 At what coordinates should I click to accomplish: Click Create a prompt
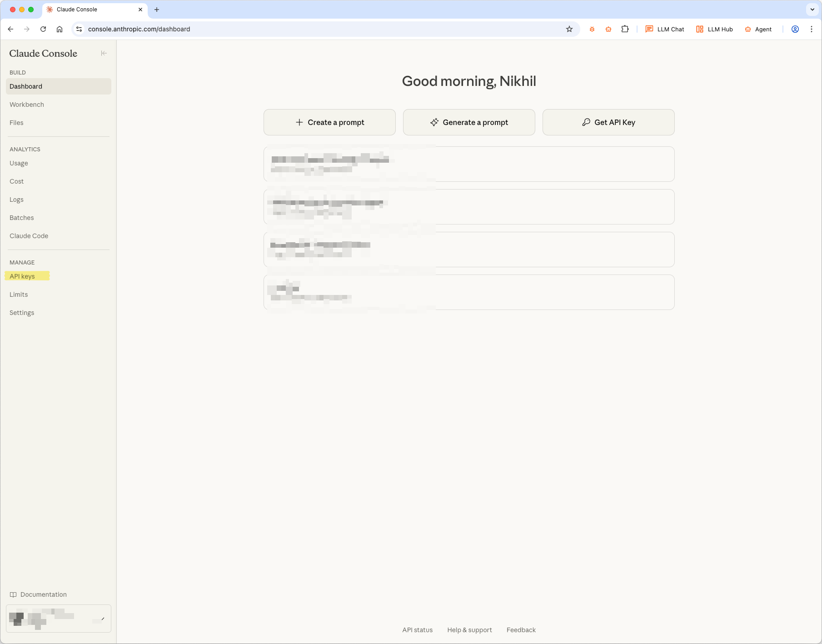(329, 122)
